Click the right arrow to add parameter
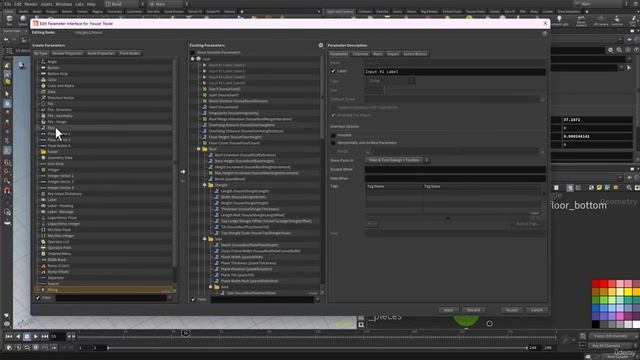 183,172
